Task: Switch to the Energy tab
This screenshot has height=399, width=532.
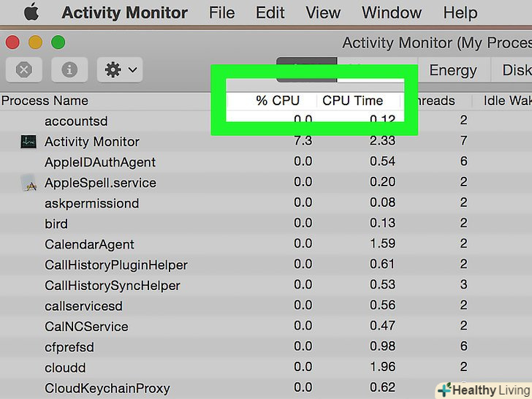Action: (452, 70)
